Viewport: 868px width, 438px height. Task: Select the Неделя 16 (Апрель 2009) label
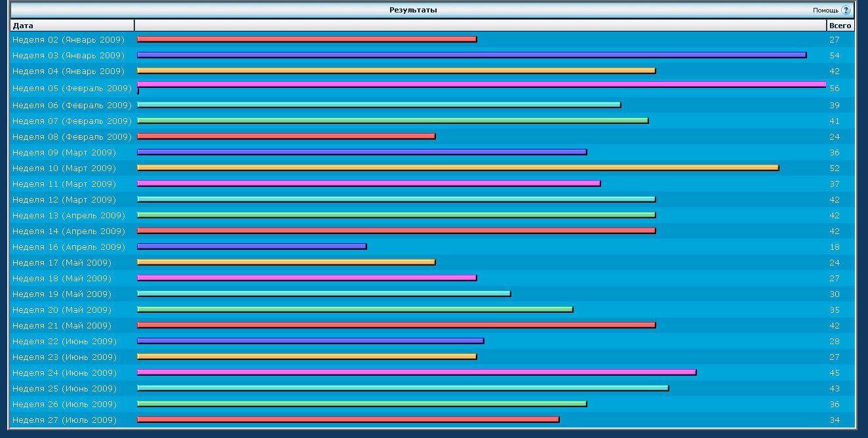[68, 247]
